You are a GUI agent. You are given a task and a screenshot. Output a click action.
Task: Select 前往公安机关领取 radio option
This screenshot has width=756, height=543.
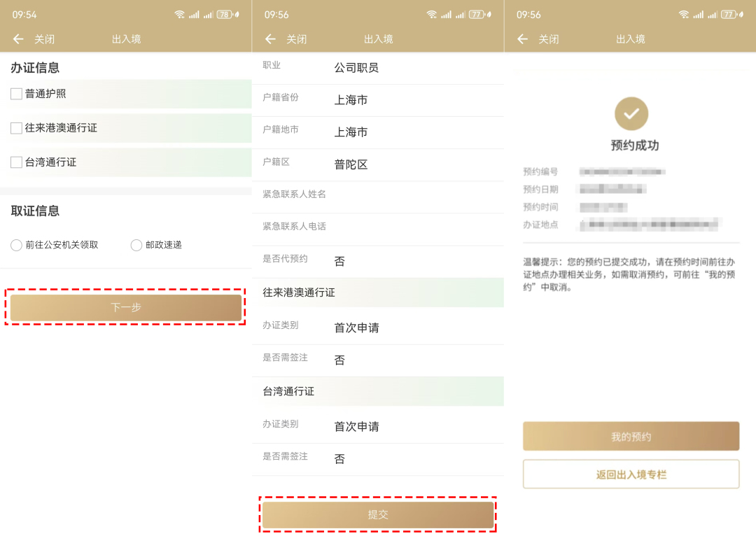17,245
